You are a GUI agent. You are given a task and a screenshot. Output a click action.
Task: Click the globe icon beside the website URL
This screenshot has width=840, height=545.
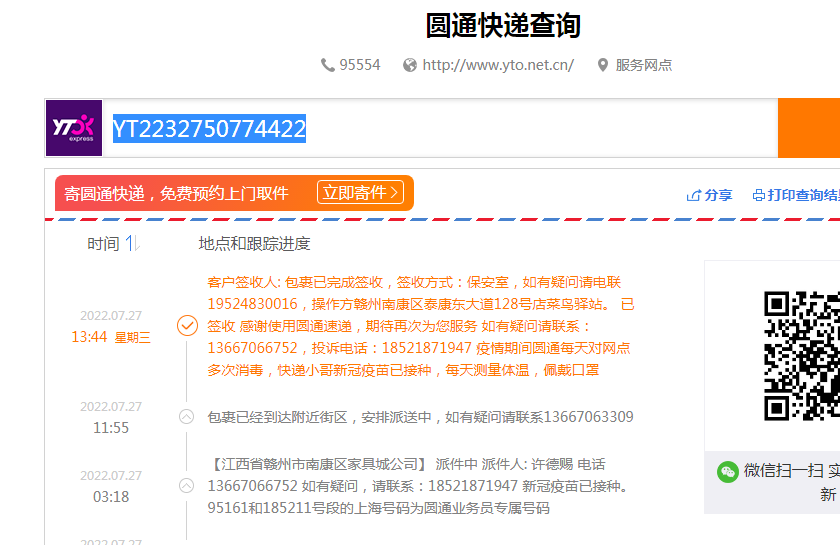(x=410, y=65)
